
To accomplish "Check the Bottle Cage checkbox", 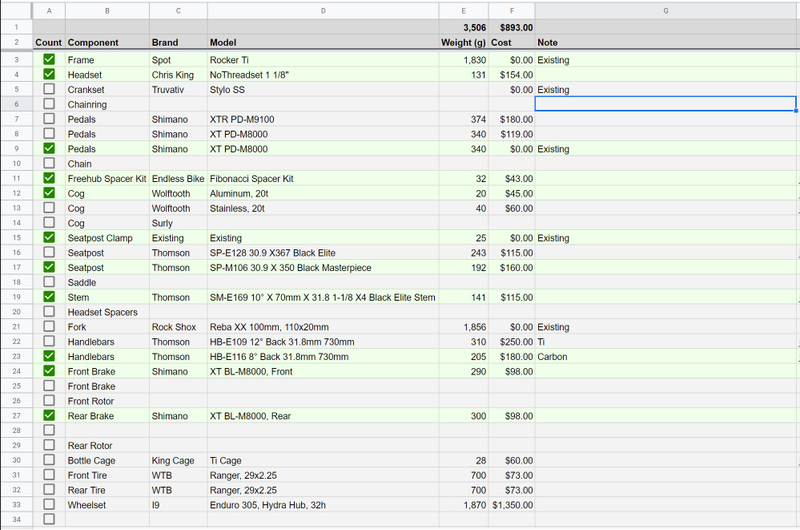I will tap(49, 460).
